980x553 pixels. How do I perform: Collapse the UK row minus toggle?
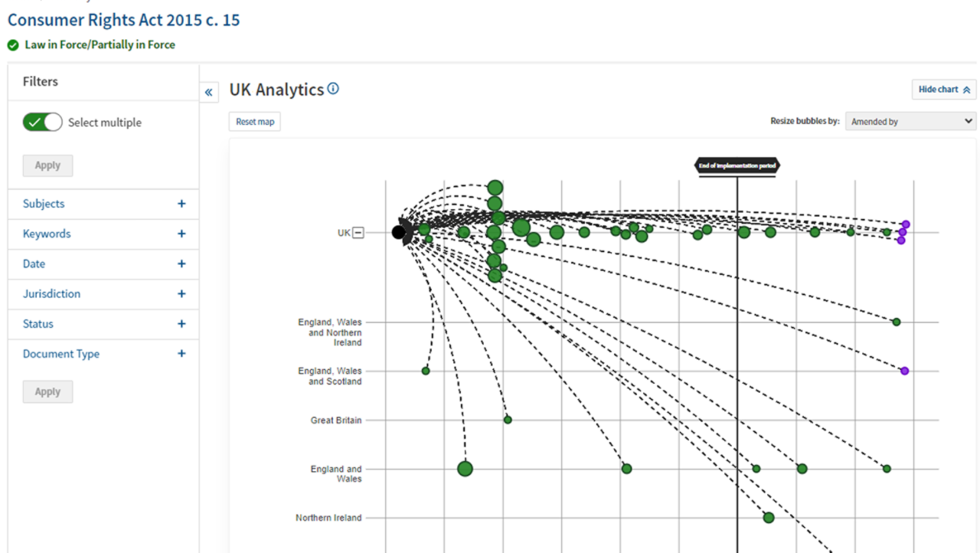pyautogui.click(x=358, y=233)
